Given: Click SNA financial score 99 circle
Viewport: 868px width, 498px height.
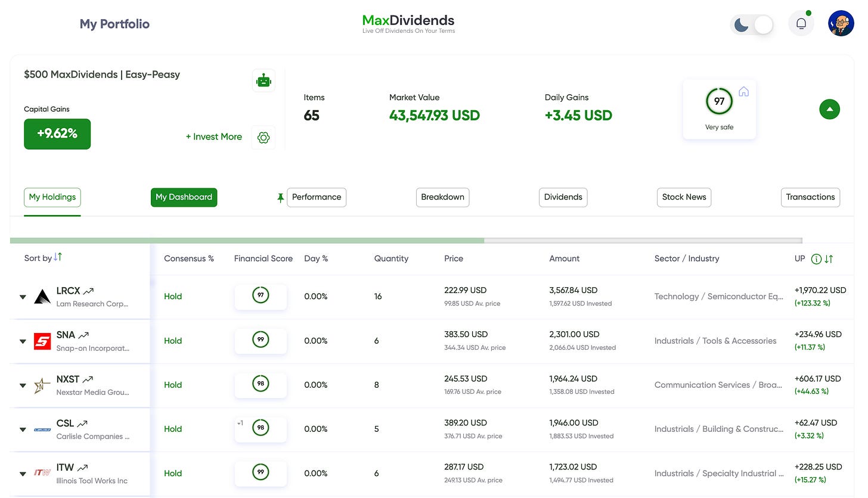Looking at the screenshot, I should [x=261, y=340].
